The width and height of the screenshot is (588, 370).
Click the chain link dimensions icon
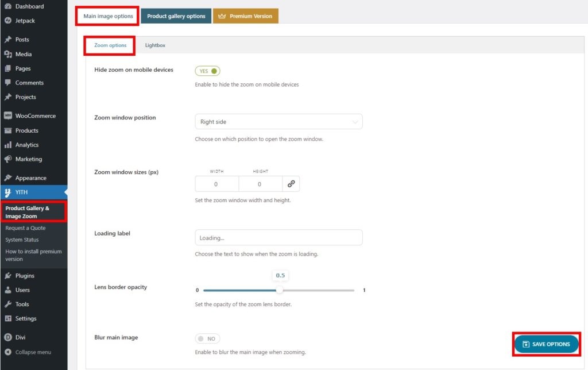(291, 184)
